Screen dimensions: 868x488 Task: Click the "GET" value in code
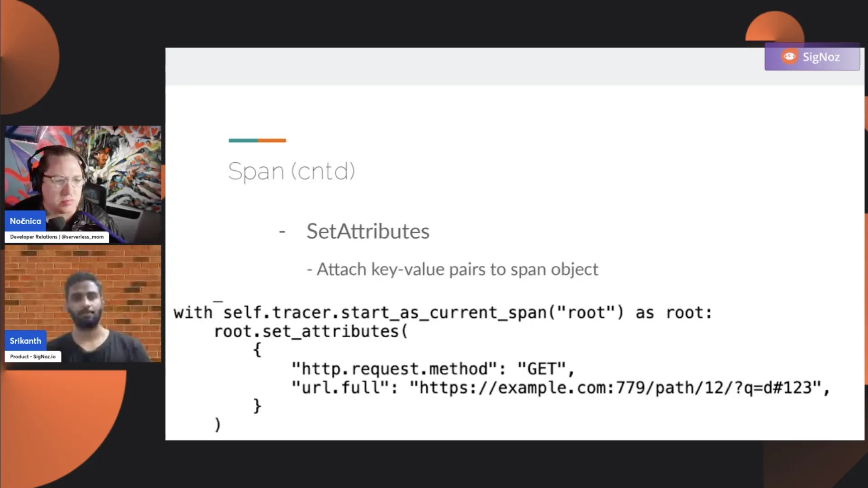click(541, 369)
